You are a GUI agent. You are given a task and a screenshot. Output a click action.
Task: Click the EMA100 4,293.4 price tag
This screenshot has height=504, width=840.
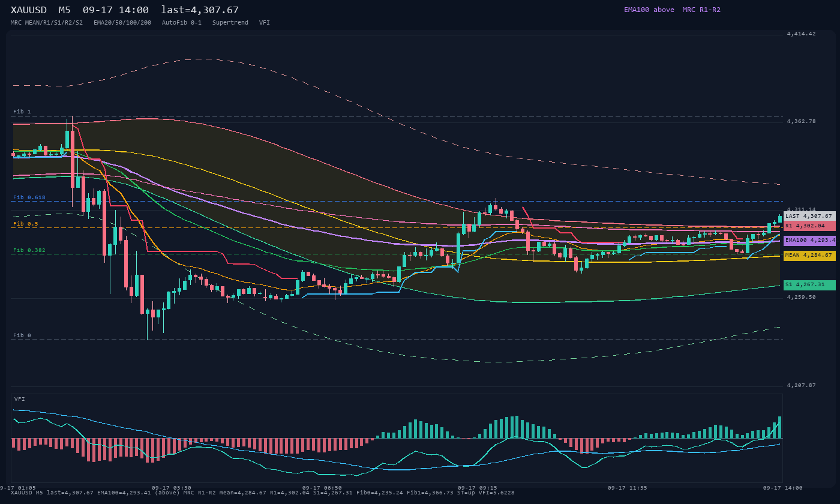click(x=809, y=241)
